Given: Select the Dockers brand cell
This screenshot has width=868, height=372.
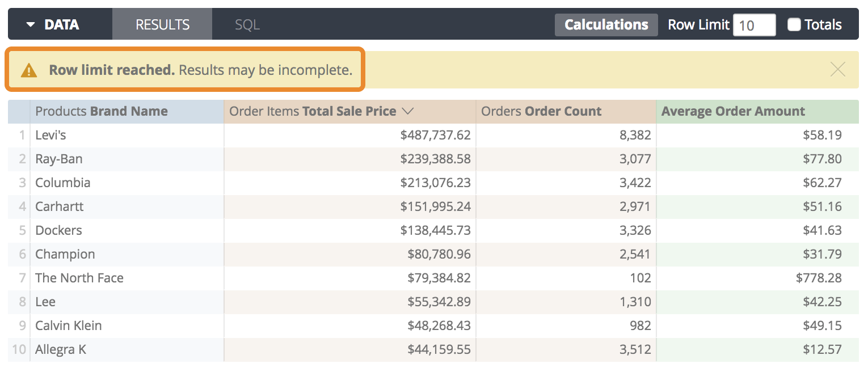Looking at the screenshot, I should click(127, 230).
